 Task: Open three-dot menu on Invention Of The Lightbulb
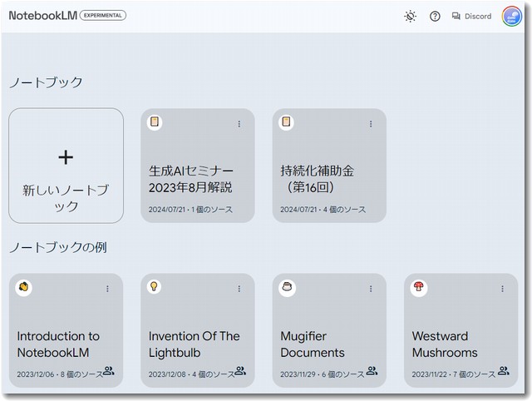pyautogui.click(x=239, y=289)
